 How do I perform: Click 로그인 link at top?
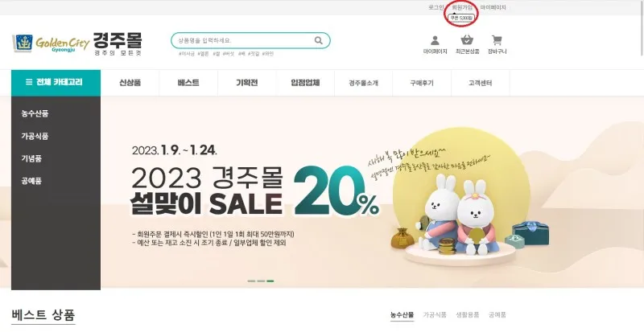tap(436, 7)
